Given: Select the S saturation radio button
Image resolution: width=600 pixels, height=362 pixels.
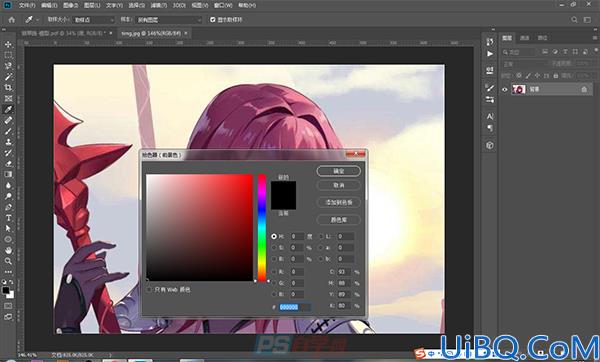Looking at the screenshot, I should click(274, 248).
